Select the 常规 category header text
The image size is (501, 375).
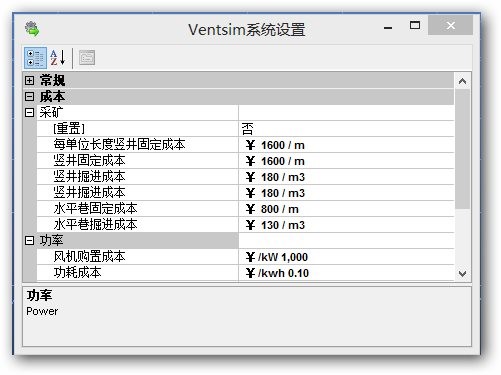coord(52,80)
